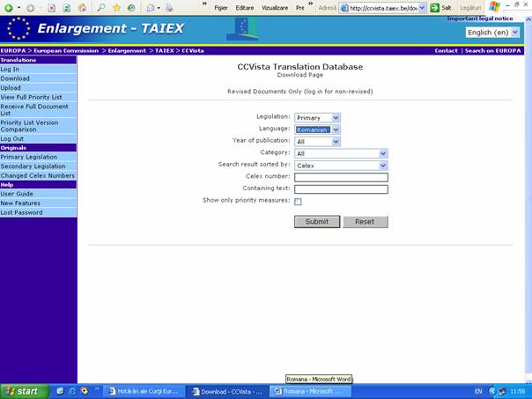The width and height of the screenshot is (532, 399).
Task: Click the back button history dropdown arrow
Action: (18, 8)
